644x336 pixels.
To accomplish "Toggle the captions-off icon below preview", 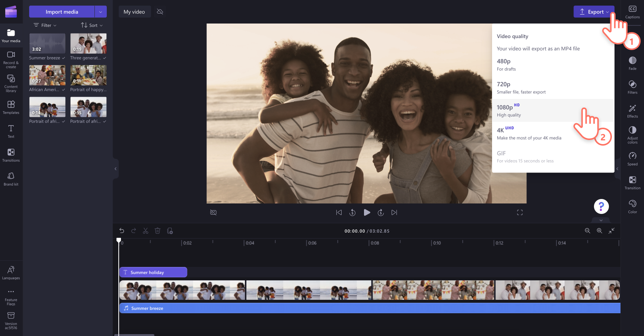I will (x=213, y=212).
